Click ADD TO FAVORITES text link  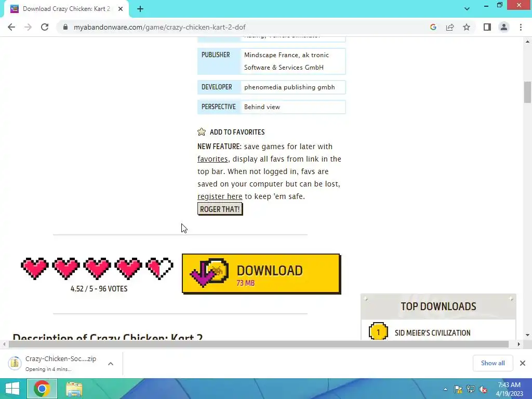click(x=237, y=132)
